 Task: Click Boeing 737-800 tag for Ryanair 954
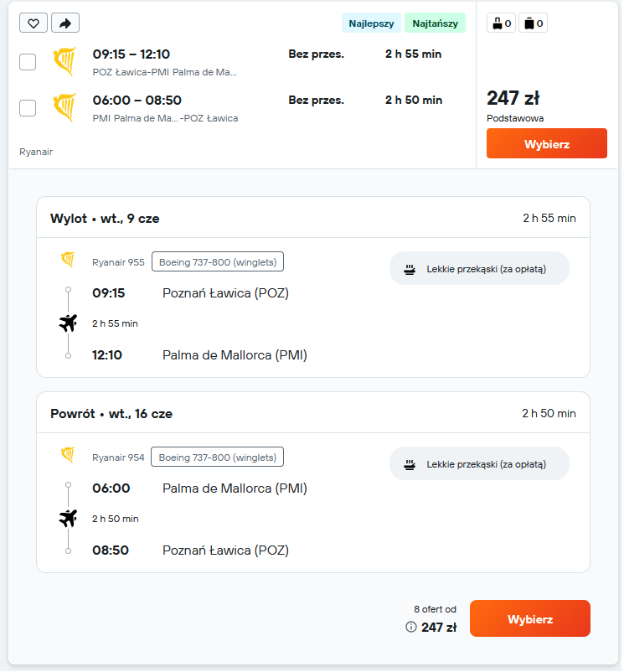218,457
